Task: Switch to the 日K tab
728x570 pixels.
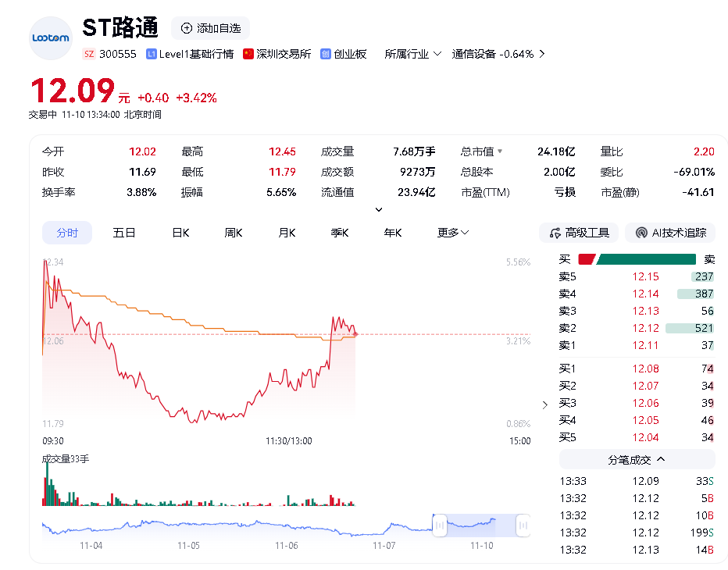Action: click(x=180, y=233)
